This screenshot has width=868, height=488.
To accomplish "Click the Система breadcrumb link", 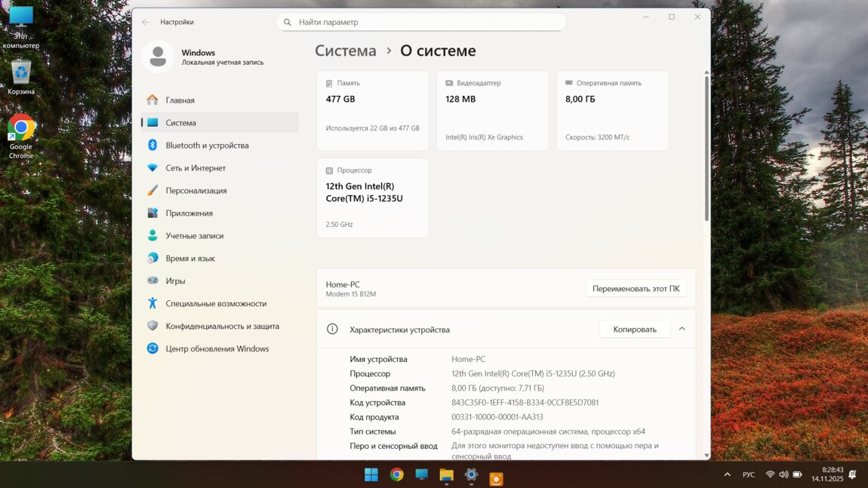I will (345, 51).
